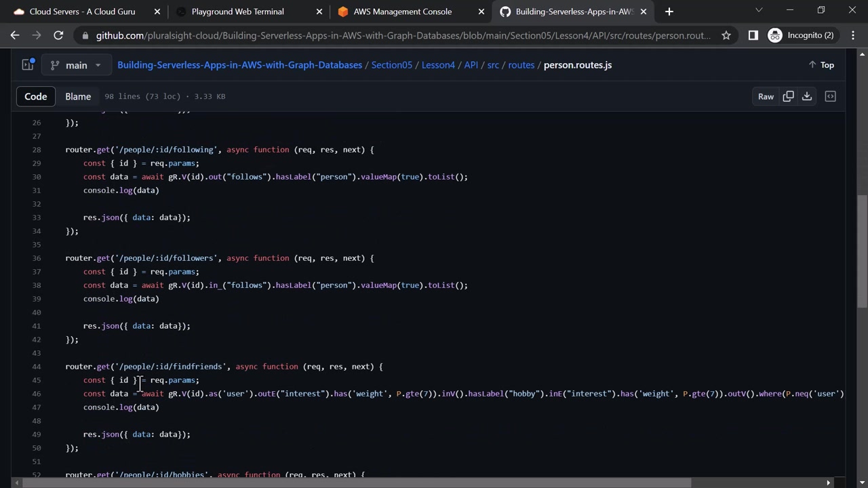
Task: Open browser side panel icon
Action: click(x=753, y=35)
